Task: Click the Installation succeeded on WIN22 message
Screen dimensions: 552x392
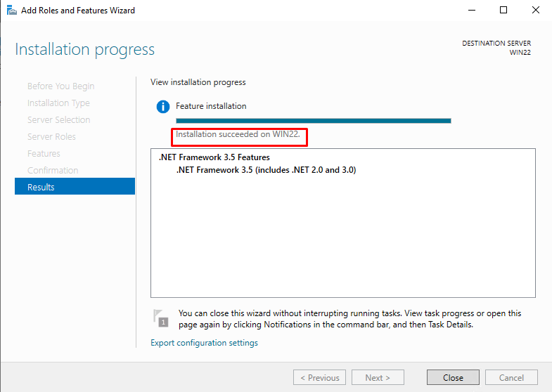Action: (238, 134)
